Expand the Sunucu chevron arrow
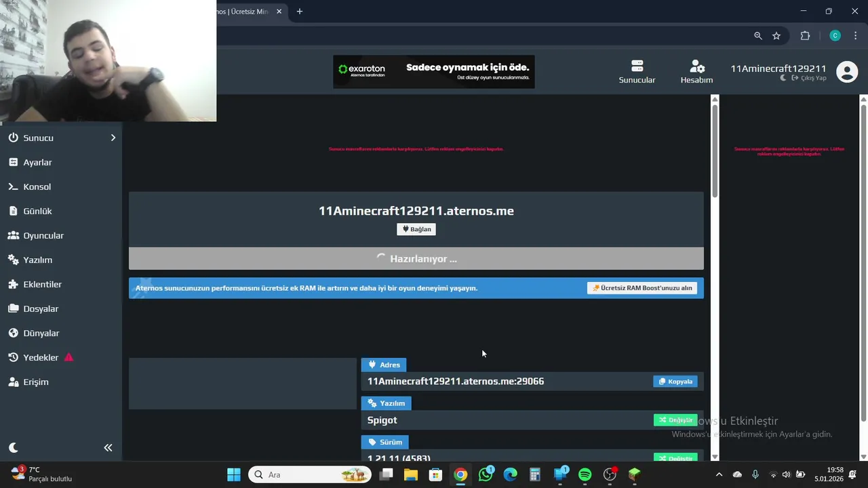 (113, 138)
